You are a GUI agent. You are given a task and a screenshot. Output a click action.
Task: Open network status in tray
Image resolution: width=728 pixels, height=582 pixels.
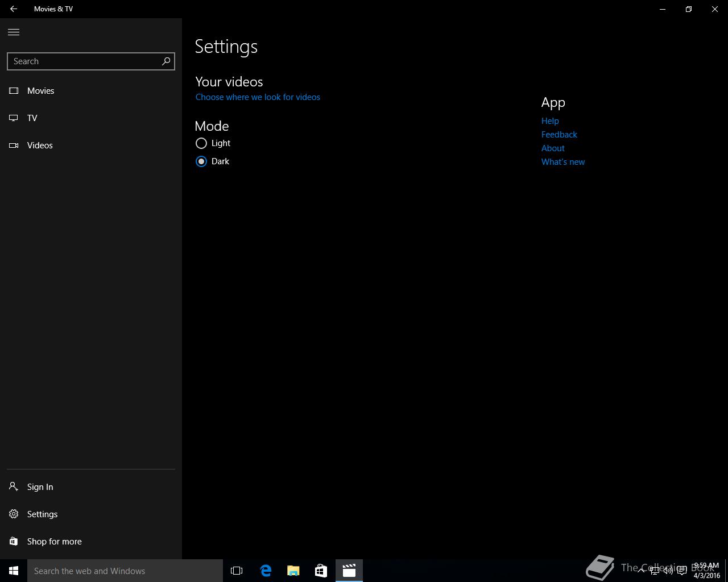pos(655,571)
